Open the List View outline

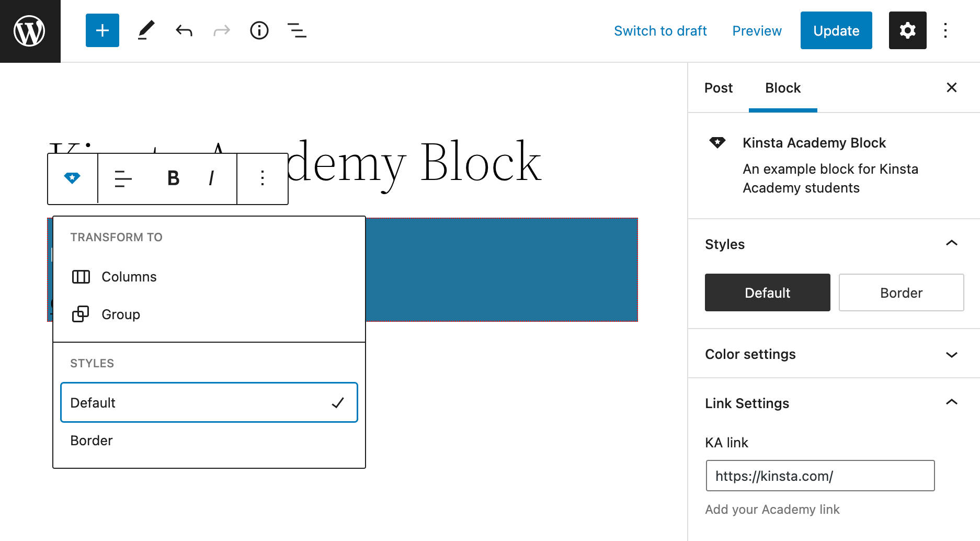click(297, 31)
